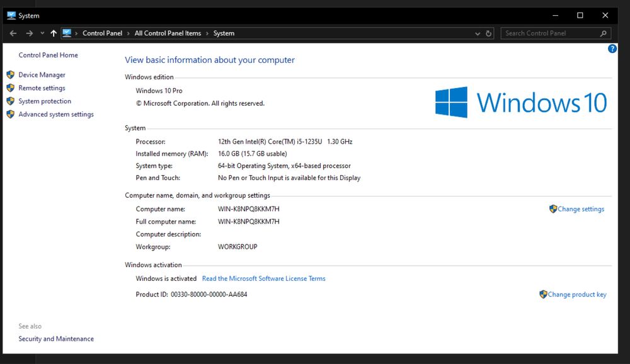Read the Microsoft Software License Terms
This screenshot has width=630, height=364.
tap(263, 278)
